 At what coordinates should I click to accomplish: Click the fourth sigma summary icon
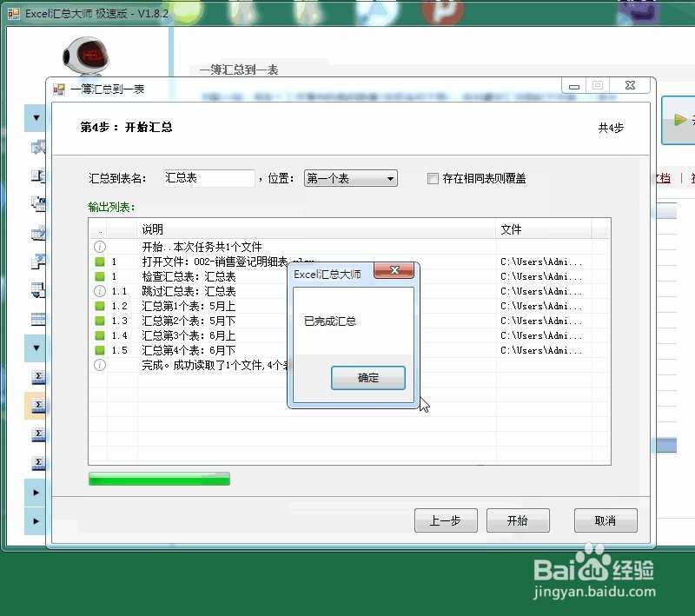tap(38, 463)
